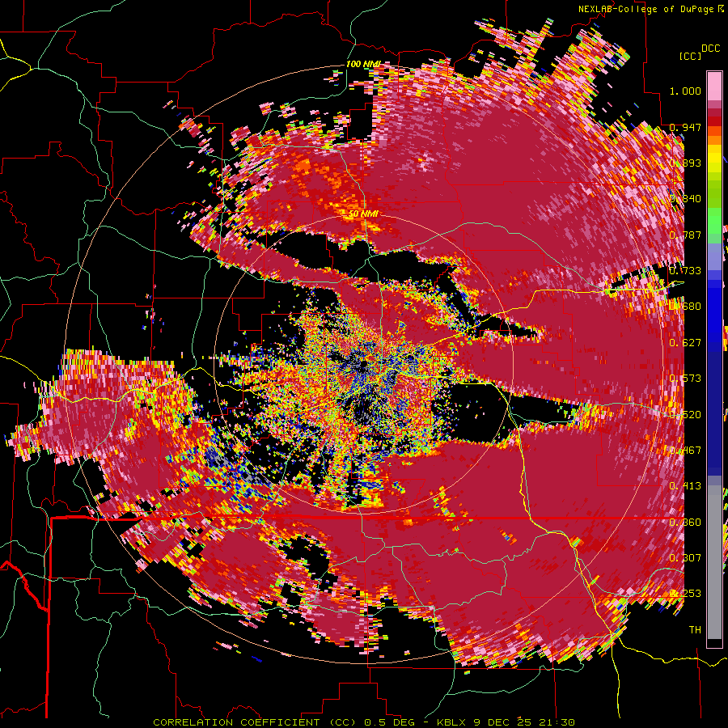Pick the gray band on the color scale
728x728 pixels.
coord(714,562)
